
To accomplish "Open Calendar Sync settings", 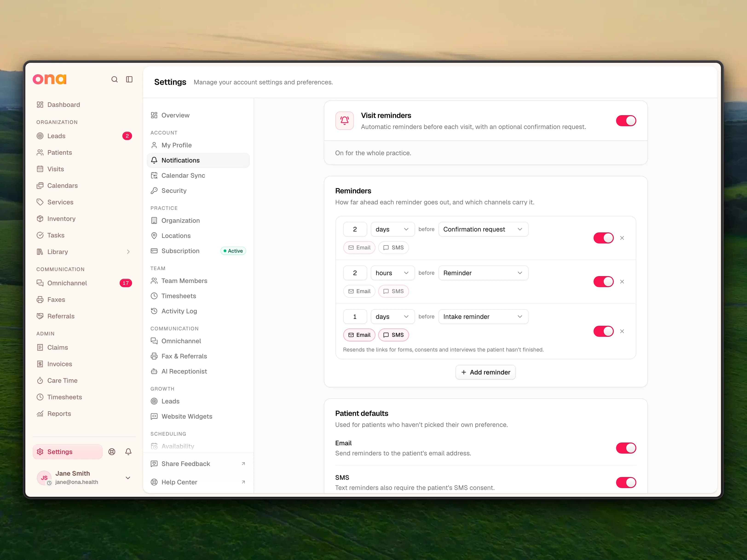I will [x=198, y=175].
